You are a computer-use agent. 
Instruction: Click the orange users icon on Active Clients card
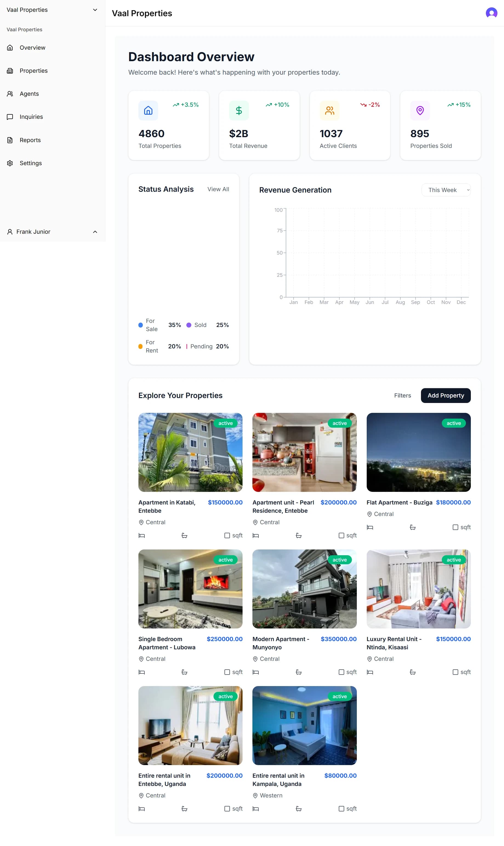tap(329, 111)
